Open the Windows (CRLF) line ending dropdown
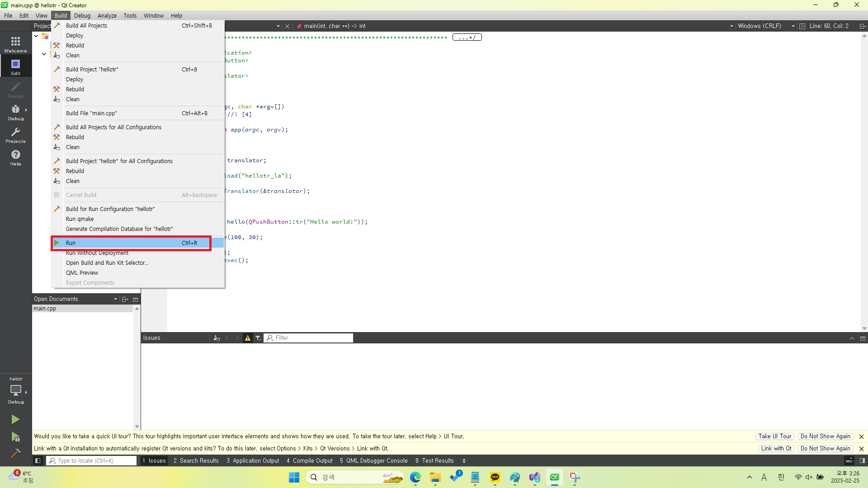Image resolution: width=868 pixels, height=488 pixels. tap(763, 26)
